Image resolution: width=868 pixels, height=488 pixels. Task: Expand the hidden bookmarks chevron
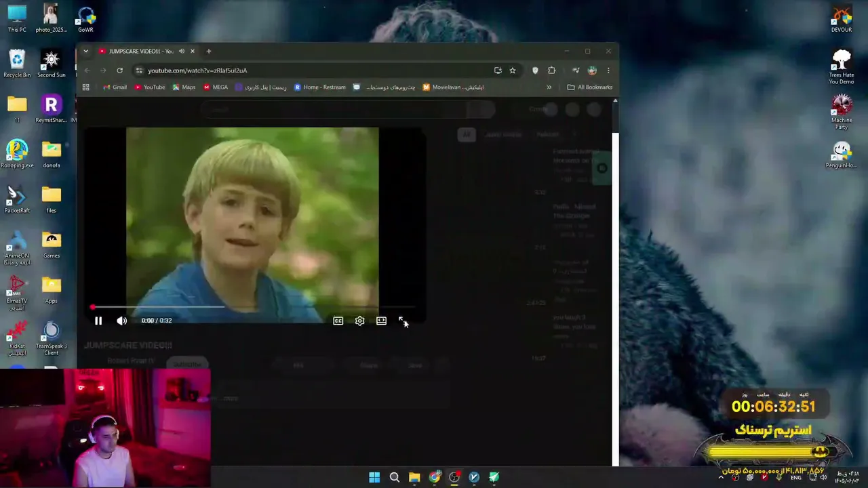coord(549,87)
